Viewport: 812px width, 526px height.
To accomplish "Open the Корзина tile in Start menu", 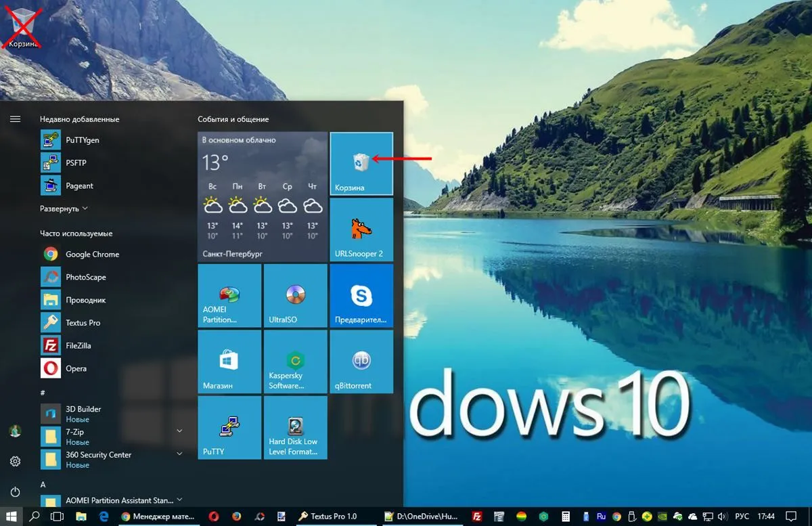I will click(361, 164).
